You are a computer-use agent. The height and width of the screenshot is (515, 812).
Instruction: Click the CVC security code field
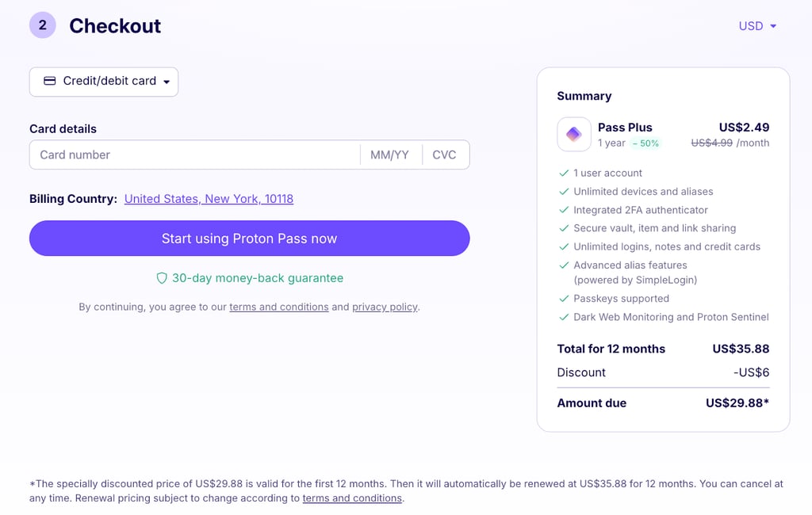(x=446, y=154)
